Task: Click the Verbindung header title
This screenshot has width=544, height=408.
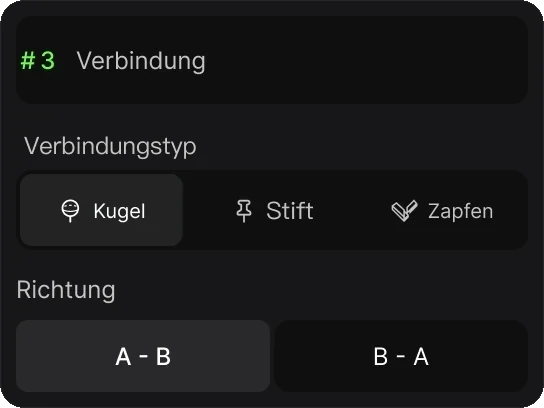Action: (141, 61)
